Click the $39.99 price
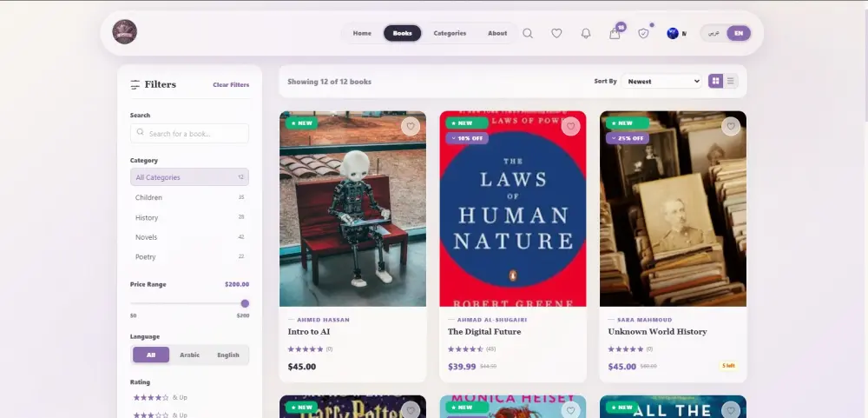Screen dimensions: 868x418 (x=462, y=367)
